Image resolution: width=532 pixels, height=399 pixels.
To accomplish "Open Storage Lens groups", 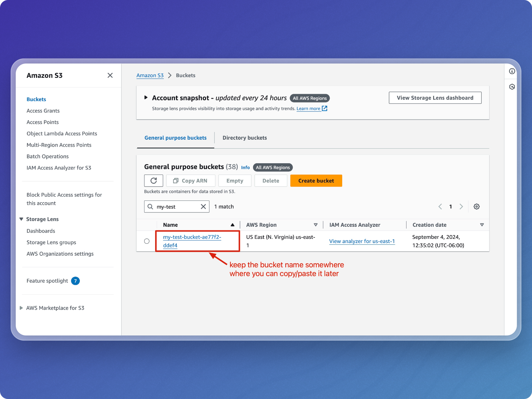I will [51, 242].
